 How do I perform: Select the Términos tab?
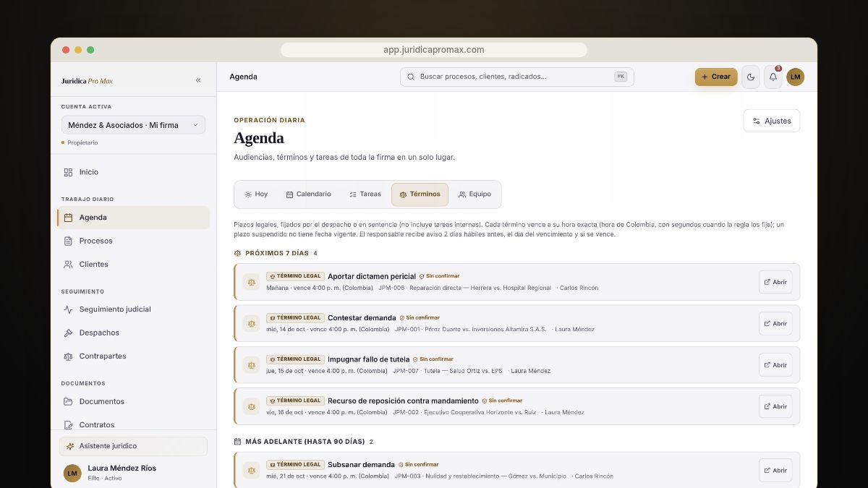(x=420, y=194)
